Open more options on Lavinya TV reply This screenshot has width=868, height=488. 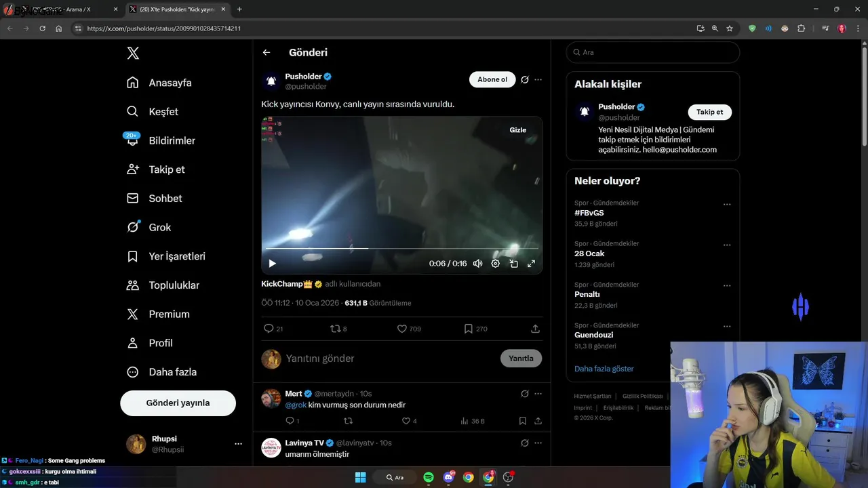point(538,443)
